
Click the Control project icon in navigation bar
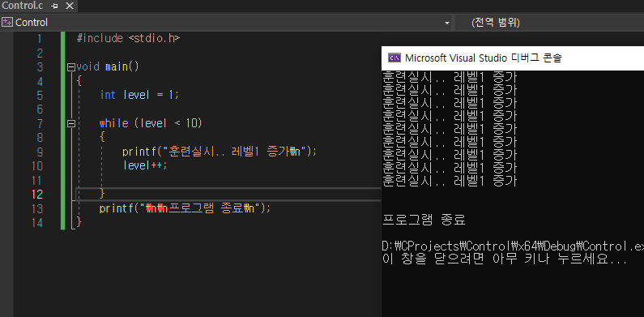tap(7, 22)
